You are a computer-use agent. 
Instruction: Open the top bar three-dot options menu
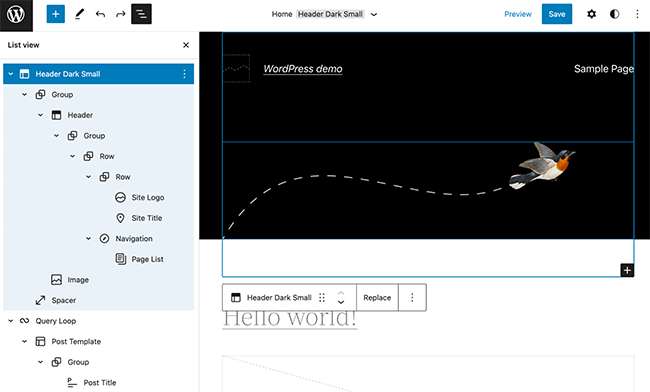coord(637,14)
